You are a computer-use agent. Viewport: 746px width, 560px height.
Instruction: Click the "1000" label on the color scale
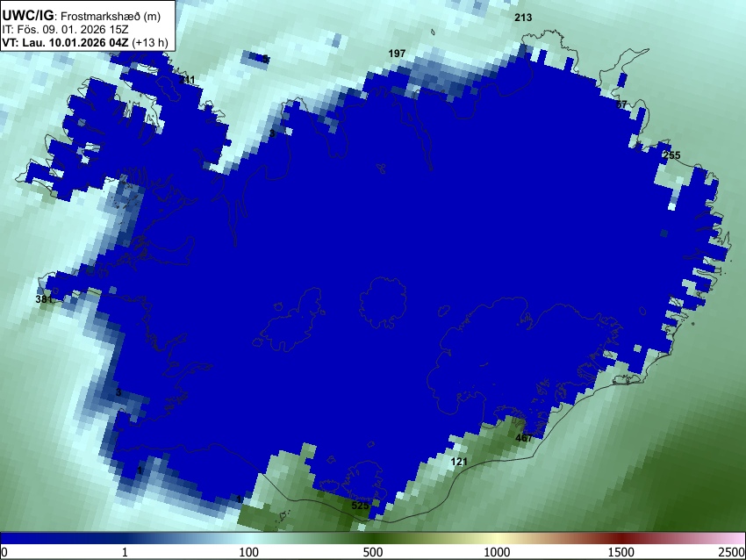(x=497, y=552)
